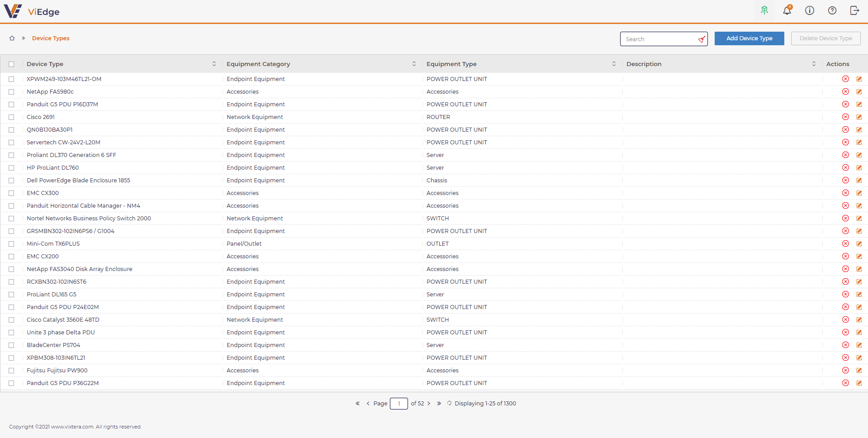Tick the EMC CX200 row checkbox
The image size is (868, 438).
pyautogui.click(x=11, y=257)
